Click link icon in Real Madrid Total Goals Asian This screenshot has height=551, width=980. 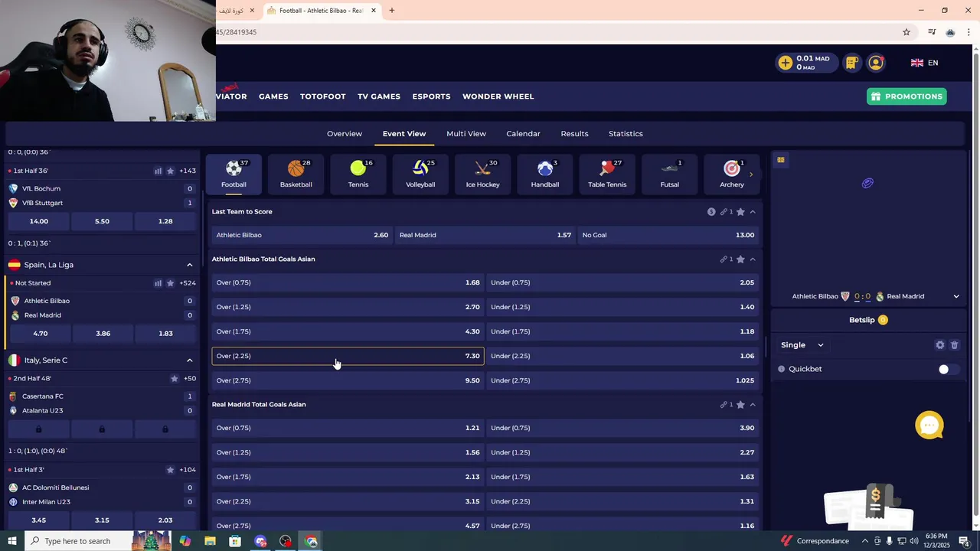tap(724, 405)
